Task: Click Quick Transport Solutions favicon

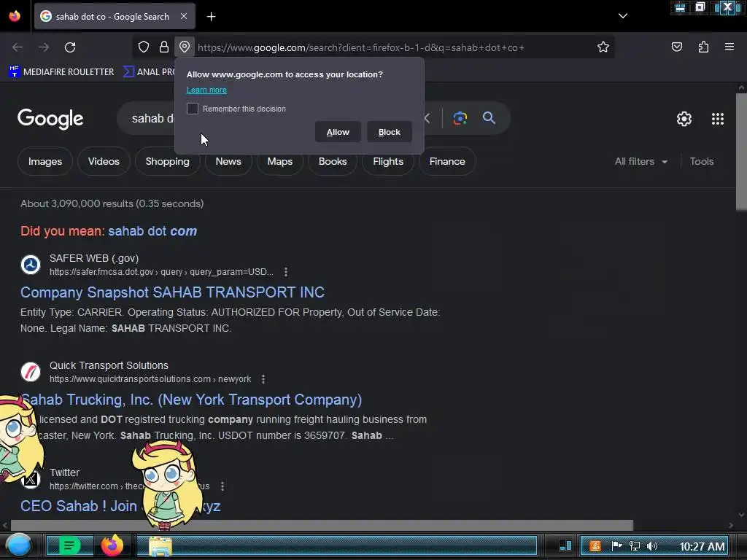Action: coord(31,372)
